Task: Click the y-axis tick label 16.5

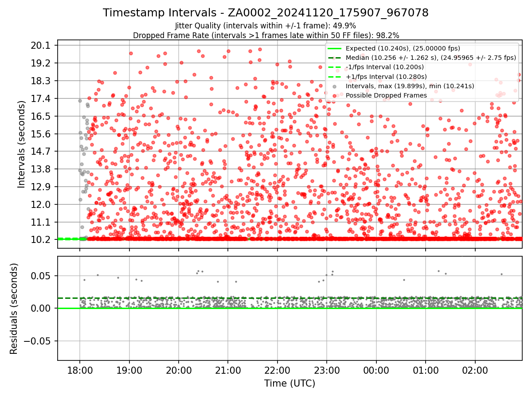Action: coord(42,116)
